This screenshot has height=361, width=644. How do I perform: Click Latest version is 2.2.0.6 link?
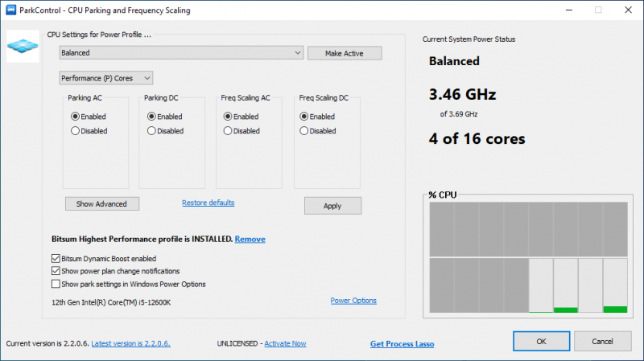pos(130,344)
